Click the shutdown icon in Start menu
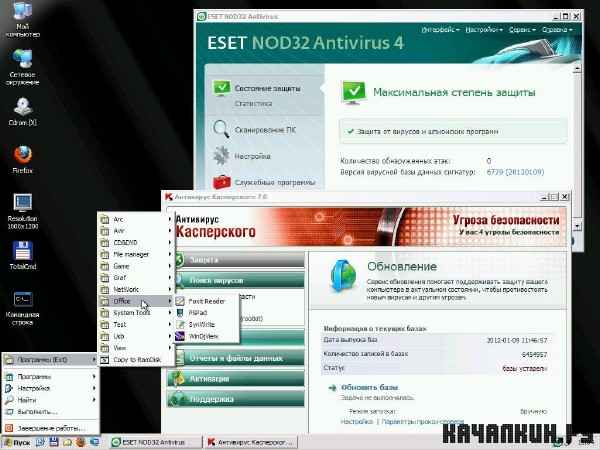Screen dimensions: 600x450 click(x=9, y=428)
